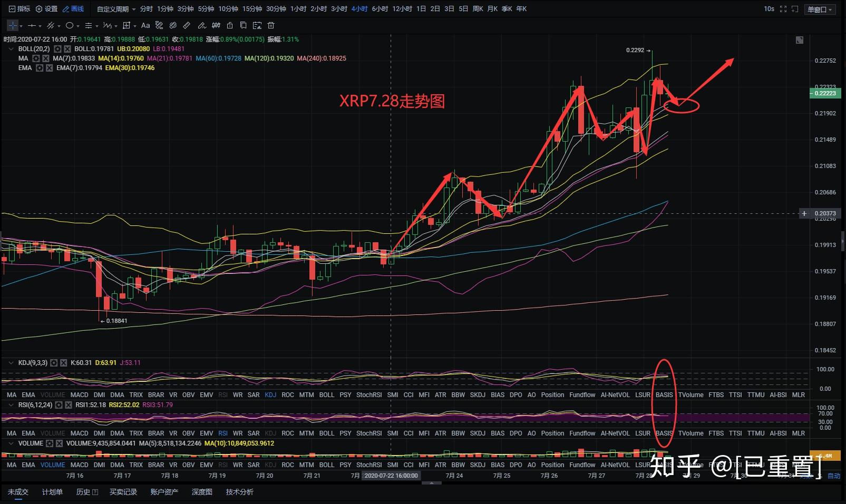Remove the KDJ indicator with its X
The width and height of the screenshot is (846, 504).
tap(64, 363)
